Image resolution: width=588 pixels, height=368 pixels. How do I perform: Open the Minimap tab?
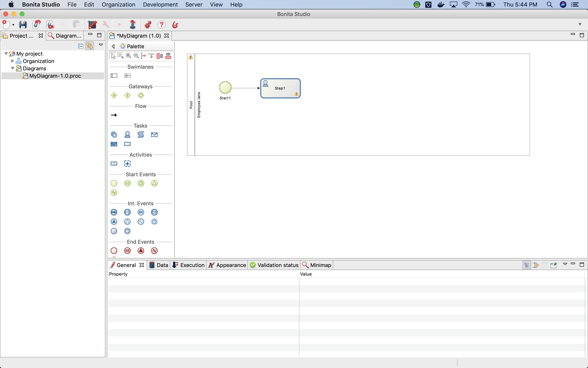(317, 265)
